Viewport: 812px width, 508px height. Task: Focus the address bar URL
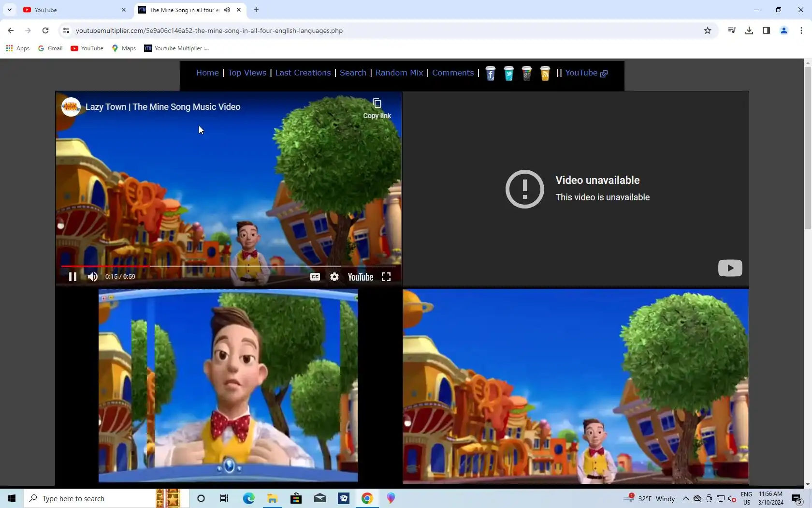(x=209, y=30)
